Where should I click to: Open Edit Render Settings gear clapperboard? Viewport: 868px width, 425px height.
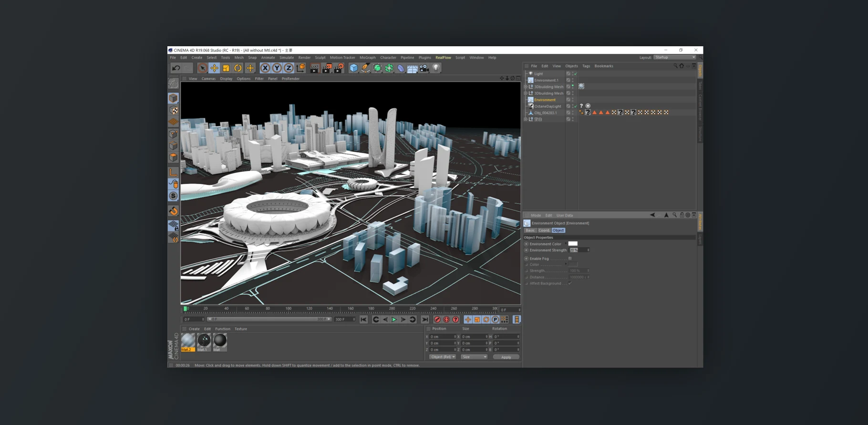339,68
